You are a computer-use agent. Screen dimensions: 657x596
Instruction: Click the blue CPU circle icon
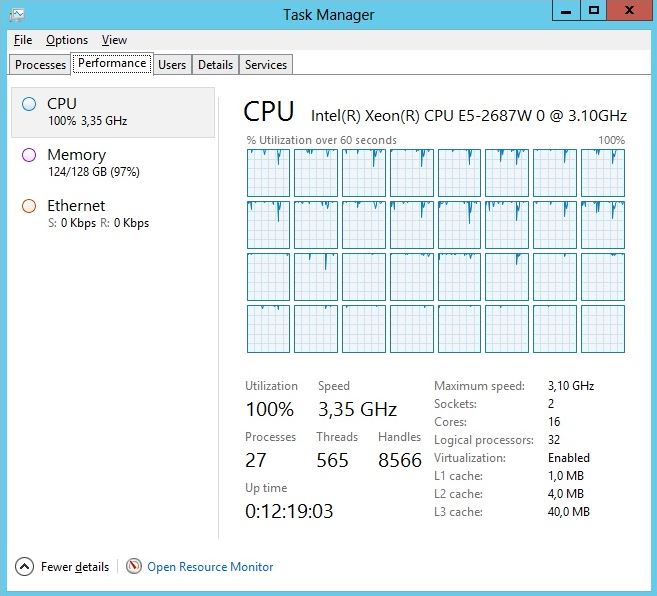click(x=29, y=104)
